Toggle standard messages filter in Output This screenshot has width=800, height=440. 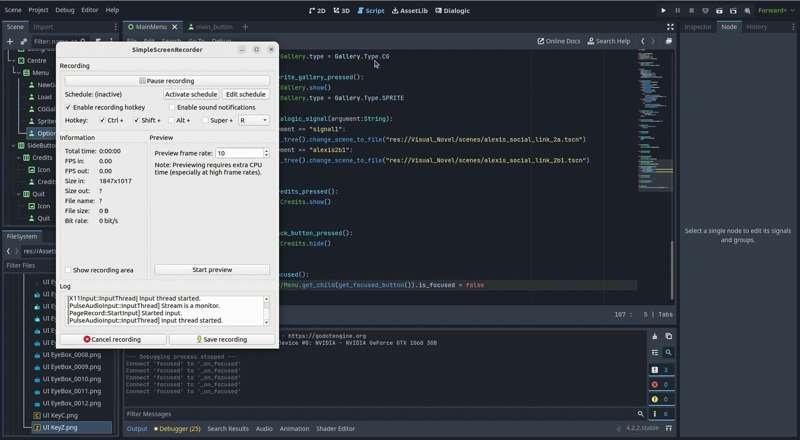point(661,370)
